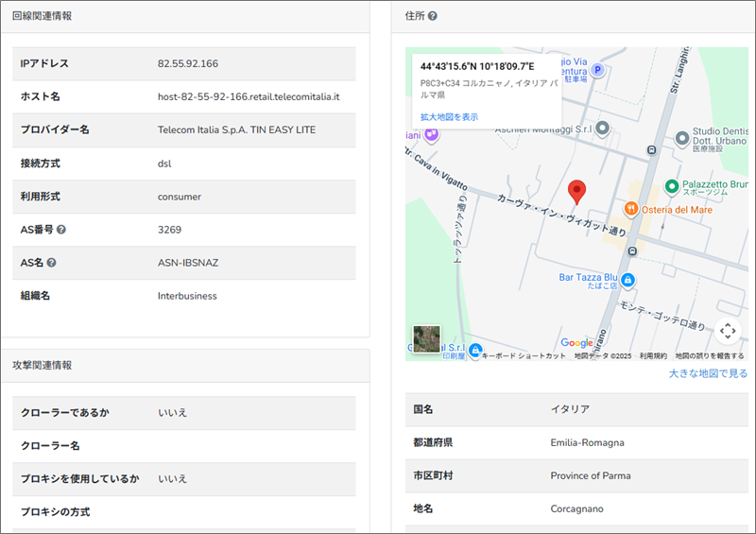
Task: Click the help icon beside 住所 heading
Action: pyautogui.click(x=433, y=17)
